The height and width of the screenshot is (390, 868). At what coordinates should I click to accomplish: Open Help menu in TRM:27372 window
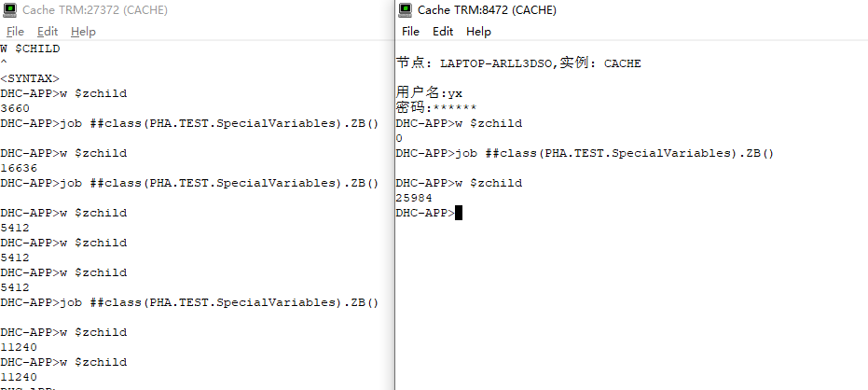click(83, 31)
